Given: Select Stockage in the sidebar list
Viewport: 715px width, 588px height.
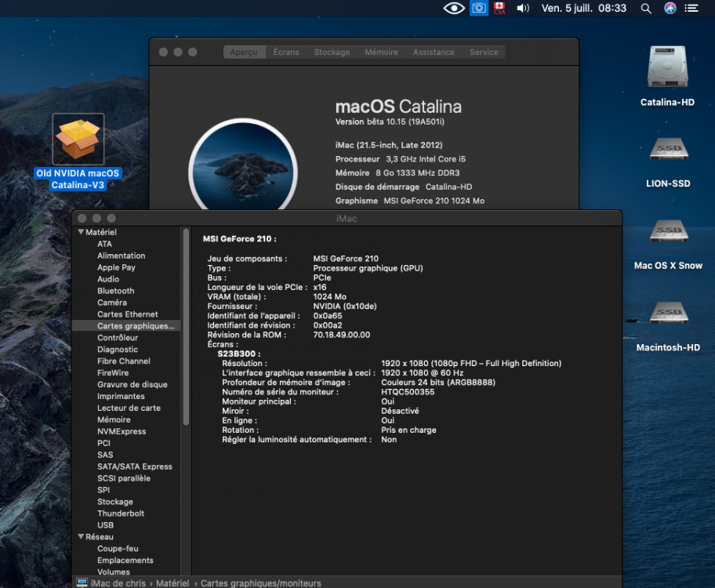Looking at the screenshot, I should 115,502.
